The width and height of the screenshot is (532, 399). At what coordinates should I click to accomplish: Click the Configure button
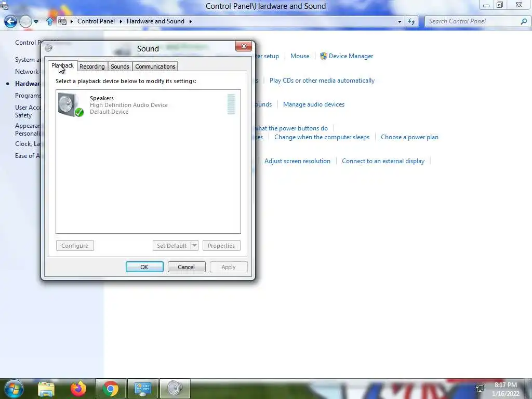click(75, 246)
